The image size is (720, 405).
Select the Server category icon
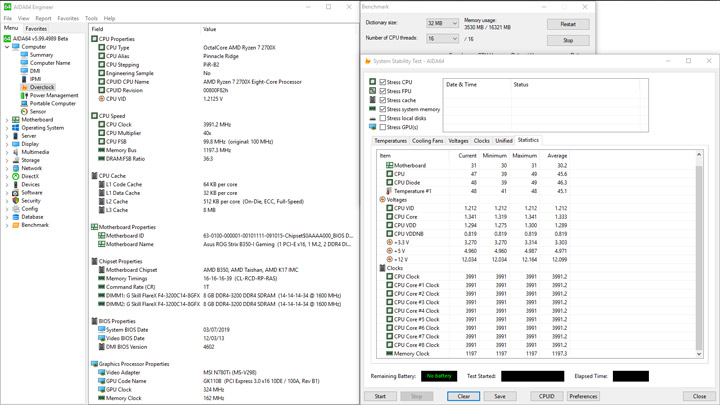click(16, 136)
